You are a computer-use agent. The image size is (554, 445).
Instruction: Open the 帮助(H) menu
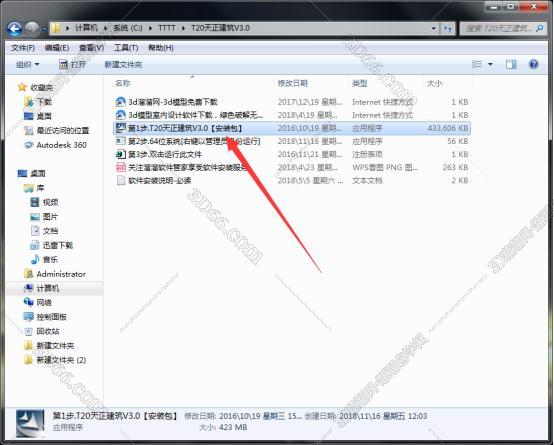point(161,48)
